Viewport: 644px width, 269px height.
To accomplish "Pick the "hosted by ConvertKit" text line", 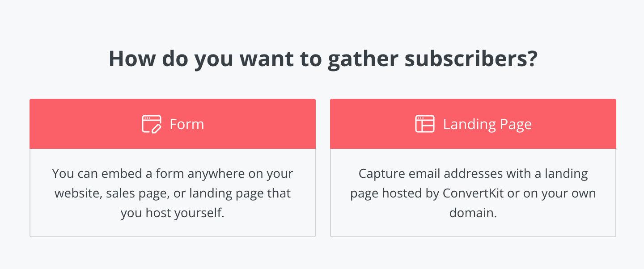I will (473, 193).
